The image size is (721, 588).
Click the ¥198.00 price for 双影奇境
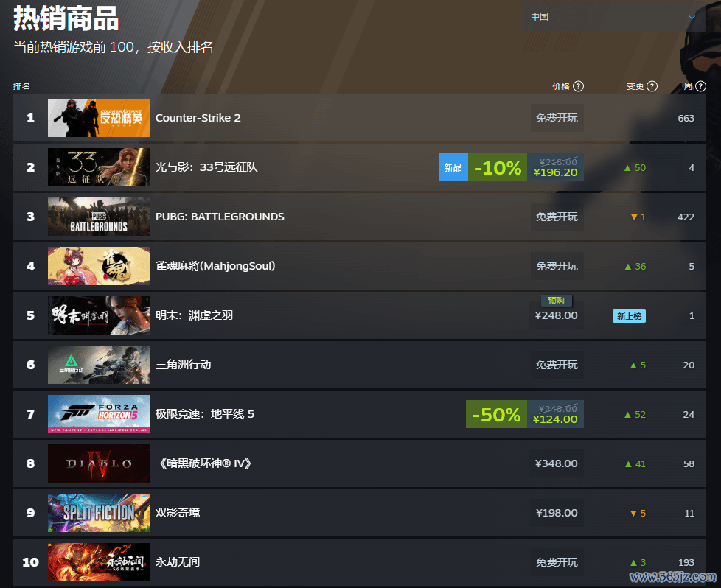pyautogui.click(x=557, y=513)
